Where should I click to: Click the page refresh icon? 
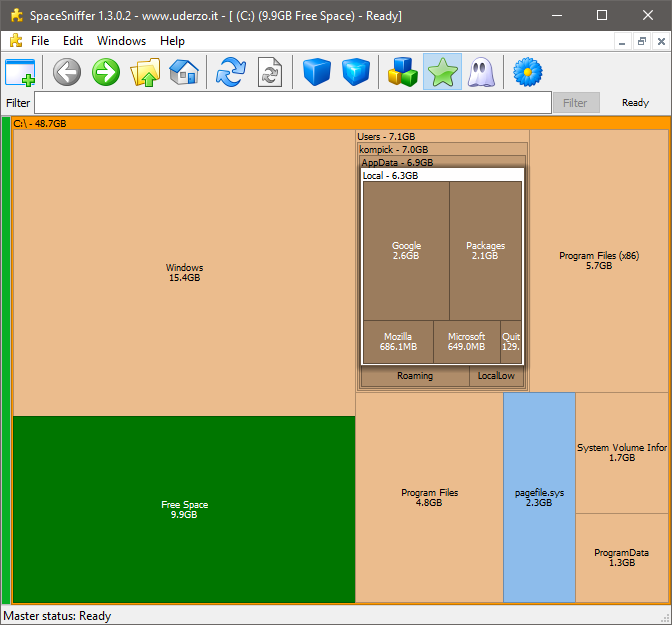pyautogui.click(x=270, y=72)
